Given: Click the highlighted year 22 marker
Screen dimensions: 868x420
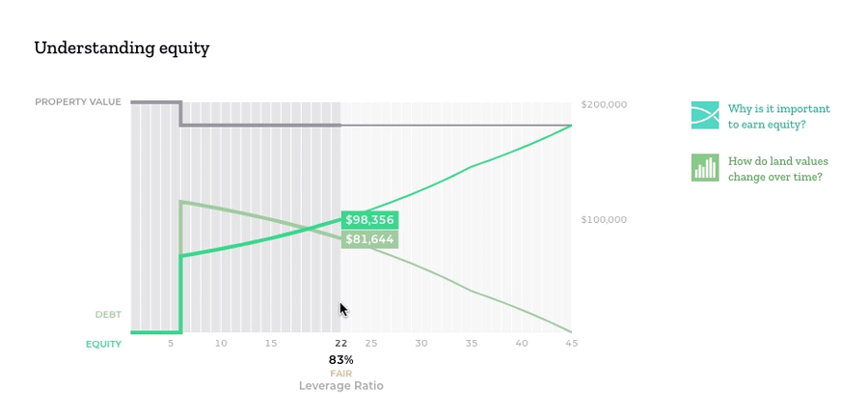Looking at the screenshot, I should [x=340, y=344].
